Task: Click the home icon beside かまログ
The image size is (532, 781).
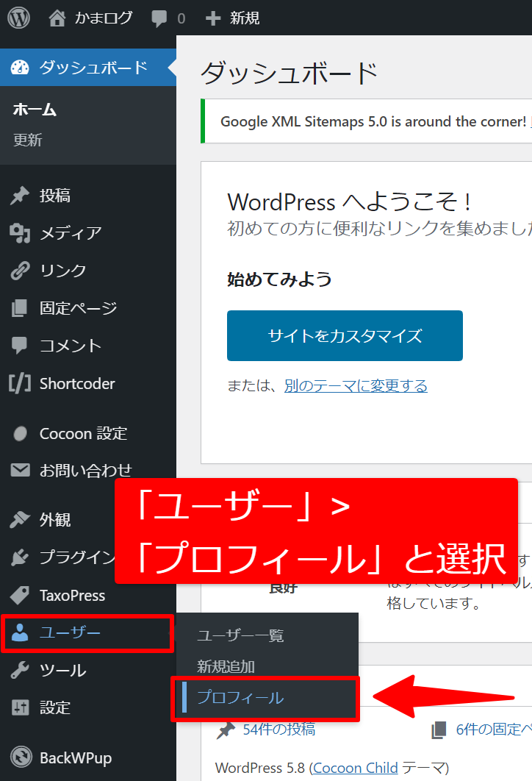Action: point(57,18)
